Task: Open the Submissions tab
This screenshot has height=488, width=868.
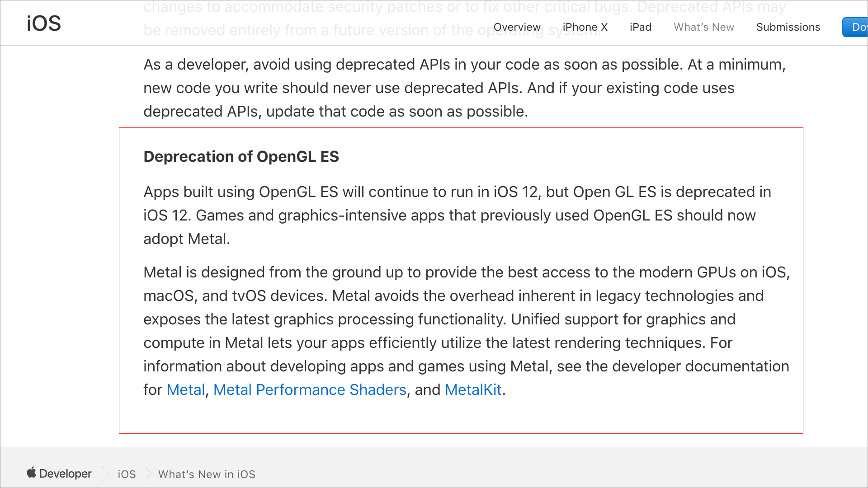Action: tap(788, 27)
